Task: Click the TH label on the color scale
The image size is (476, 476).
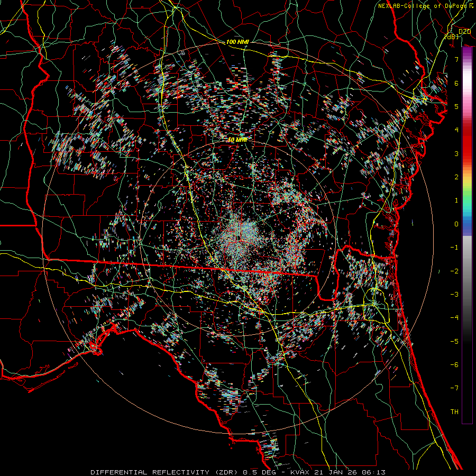Action: tap(454, 412)
